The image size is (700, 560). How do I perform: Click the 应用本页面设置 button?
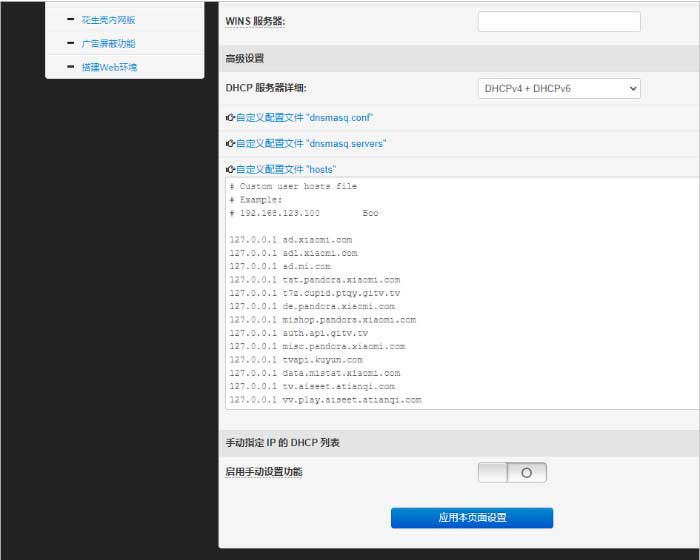472,518
